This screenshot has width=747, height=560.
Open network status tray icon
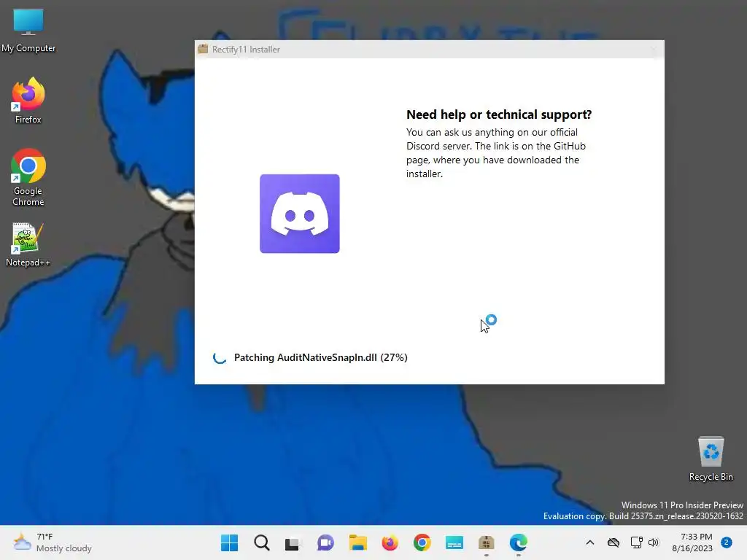tap(636, 542)
